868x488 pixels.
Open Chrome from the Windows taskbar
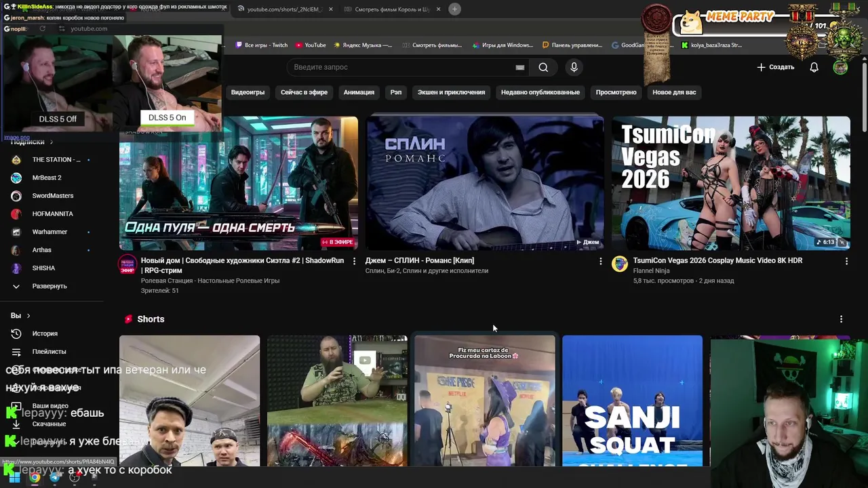(x=35, y=477)
